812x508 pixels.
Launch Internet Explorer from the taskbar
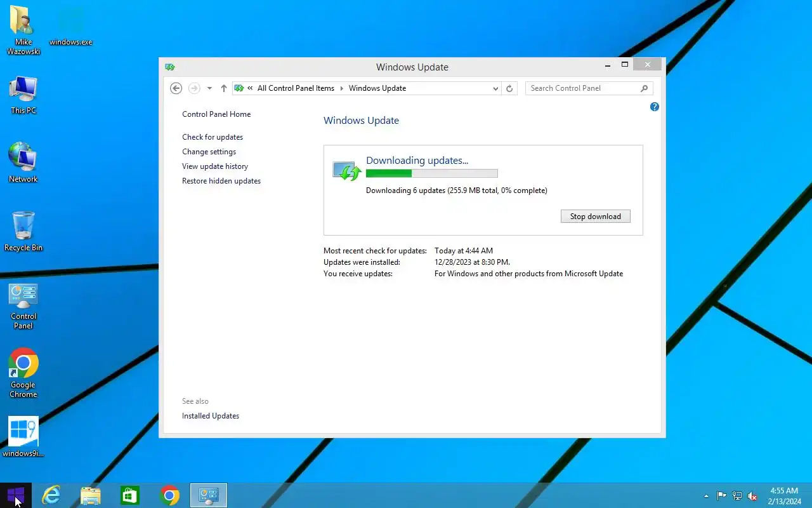click(51, 495)
